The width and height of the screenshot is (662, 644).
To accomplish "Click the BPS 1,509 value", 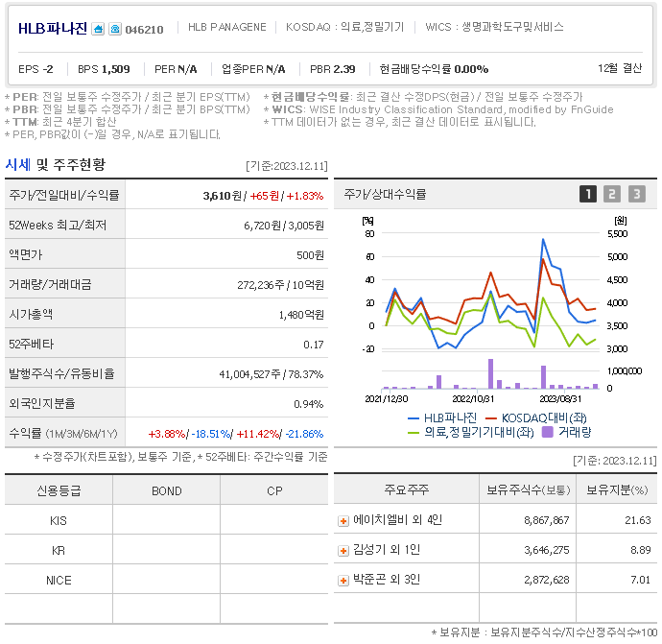I will pyautogui.click(x=104, y=69).
